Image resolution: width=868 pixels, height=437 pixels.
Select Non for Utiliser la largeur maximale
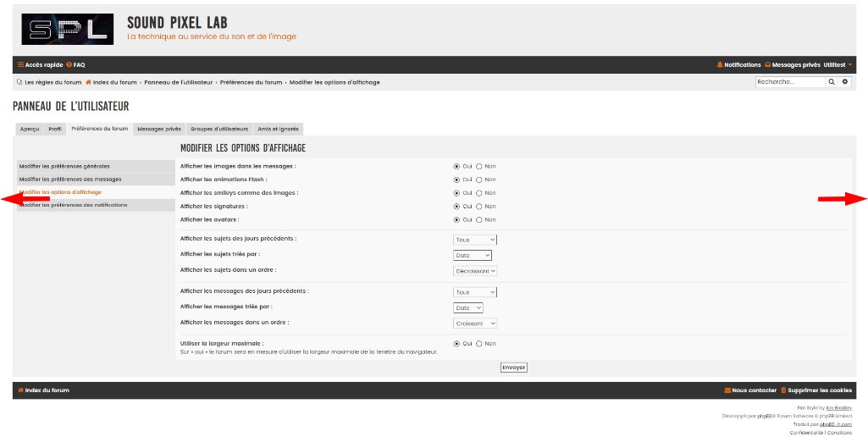[x=479, y=343]
